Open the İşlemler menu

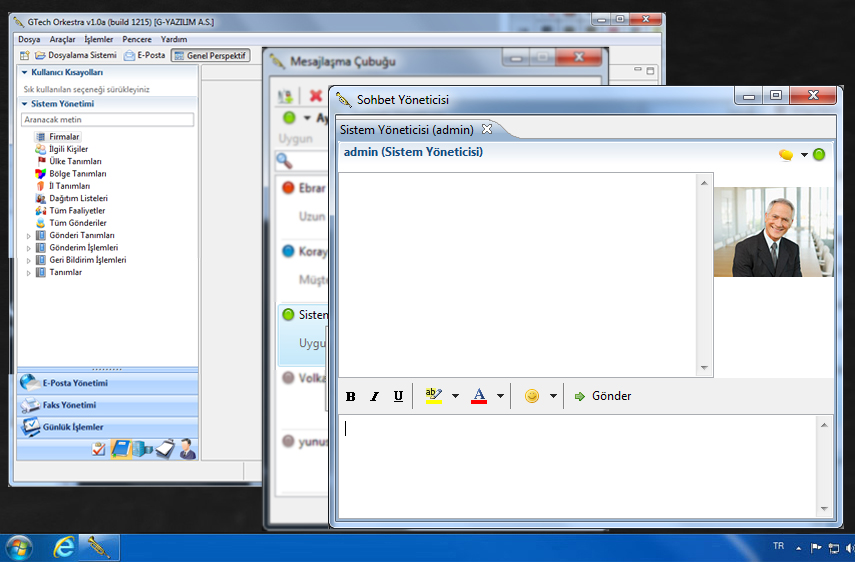(x=98, y=39)
